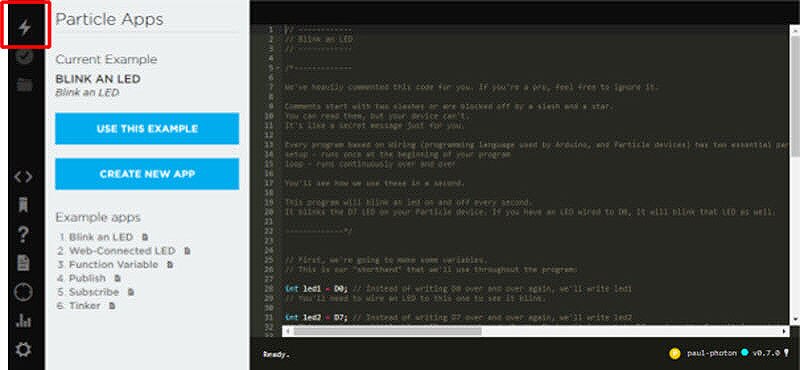
Task: Open Devices with the target circle icon
Action: 23,292
